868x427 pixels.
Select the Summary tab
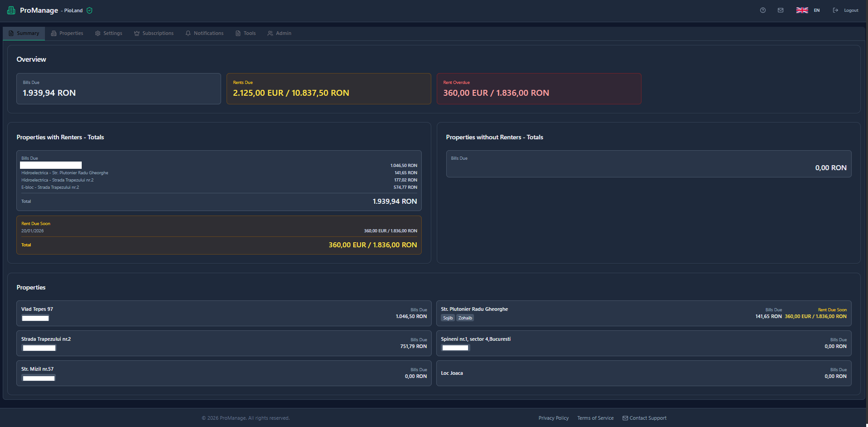[24, 33]
